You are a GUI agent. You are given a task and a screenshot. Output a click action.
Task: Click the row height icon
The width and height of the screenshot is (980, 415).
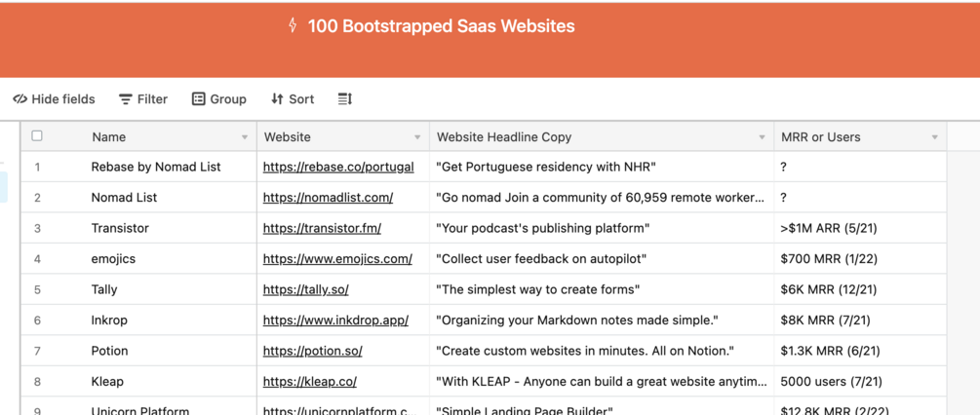(344, 98)
